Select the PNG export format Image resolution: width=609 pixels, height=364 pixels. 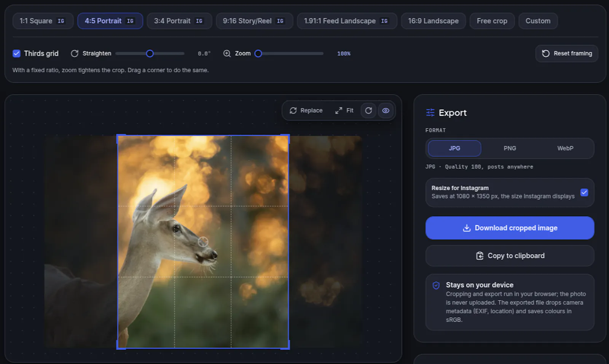pyautogui.click(x=510, y=148)
